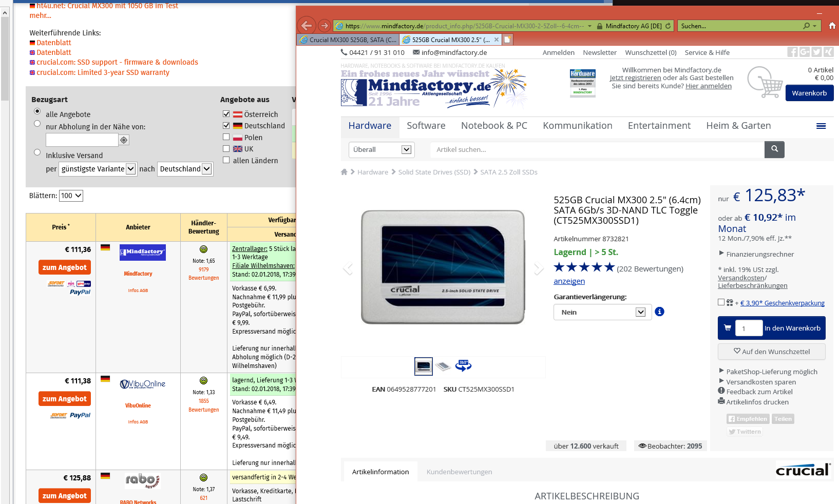Open the 'günstigste Variante' dropdown
This screenshot has width=839, height=504.
pos(98,169)
